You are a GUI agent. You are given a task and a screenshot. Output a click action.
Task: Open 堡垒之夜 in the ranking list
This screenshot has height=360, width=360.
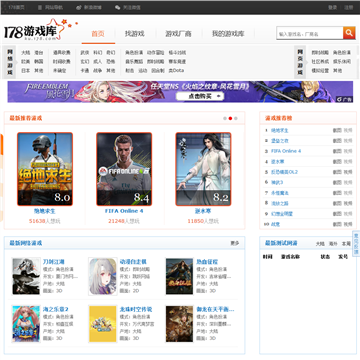280,141
